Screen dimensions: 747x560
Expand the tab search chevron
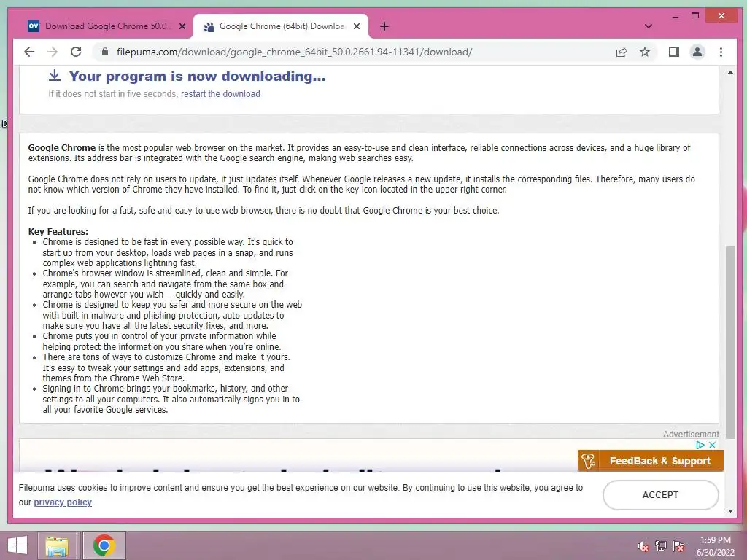tap(649, 26)
